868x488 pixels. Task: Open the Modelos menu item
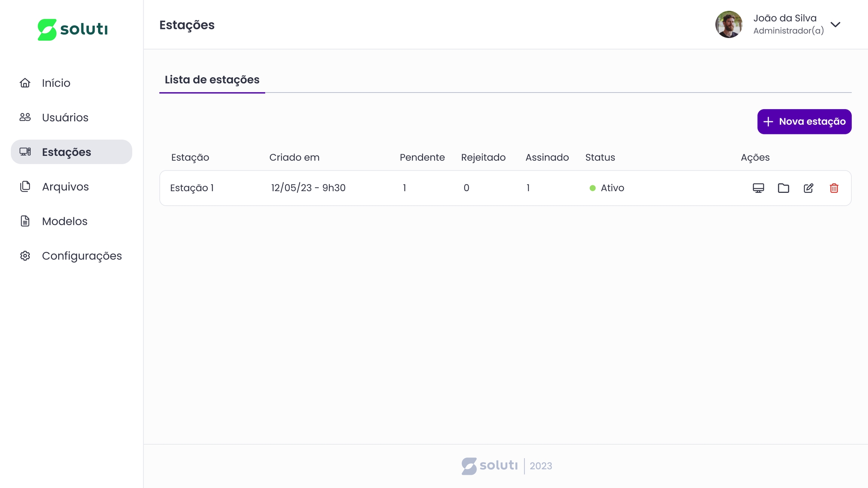point(64,221)
